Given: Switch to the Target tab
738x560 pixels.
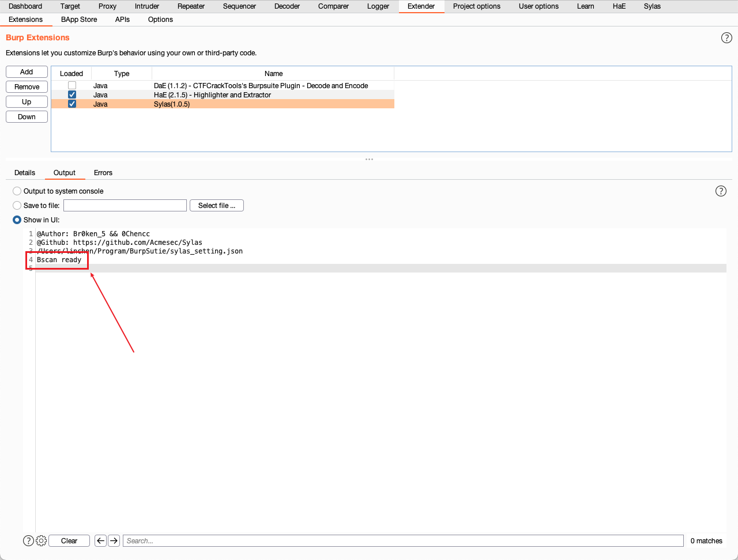Looking at the screenshot, I should point(70,6).
